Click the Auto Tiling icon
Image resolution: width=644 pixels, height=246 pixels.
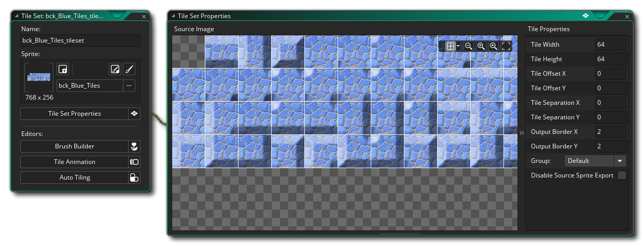click(x=134, y=177)
